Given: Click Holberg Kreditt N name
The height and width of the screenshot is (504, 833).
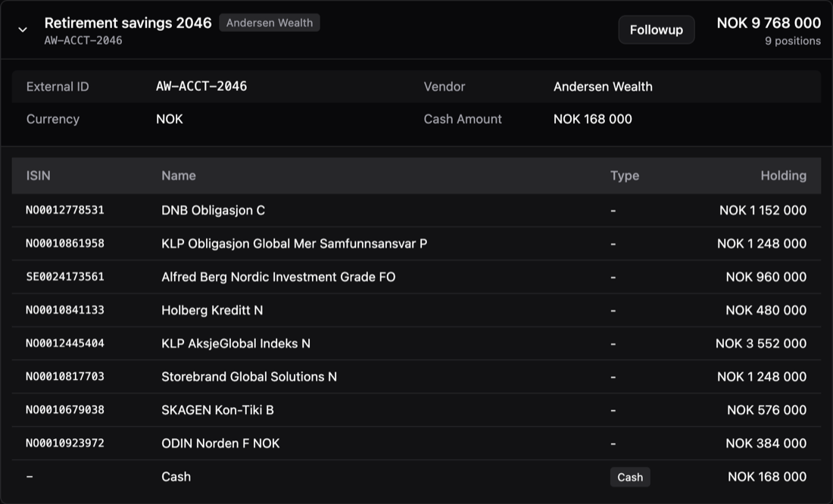Looking at the screenshot, I should [212, 310].
